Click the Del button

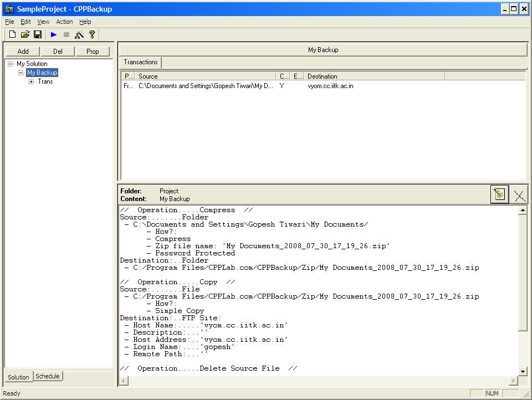click(58, 51)
